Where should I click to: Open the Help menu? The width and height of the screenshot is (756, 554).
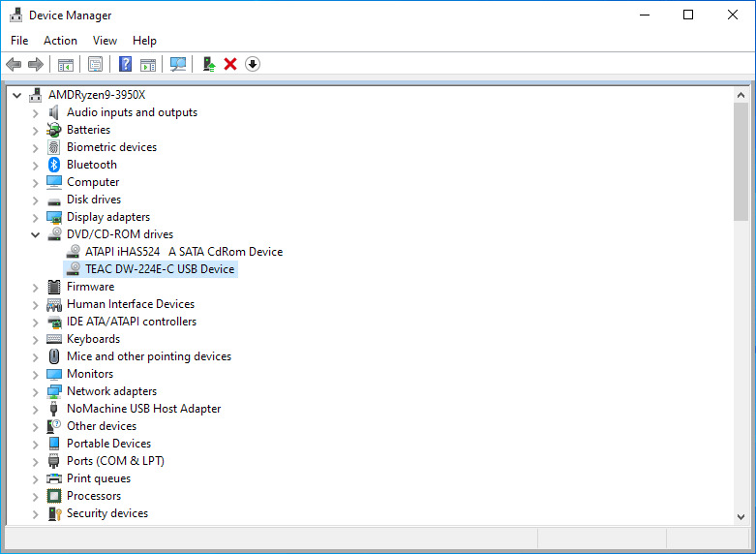(x=144, y=41)
